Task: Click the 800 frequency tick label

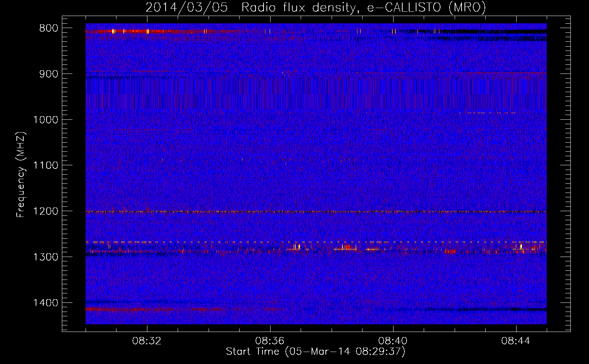Action: click(49, 28)
